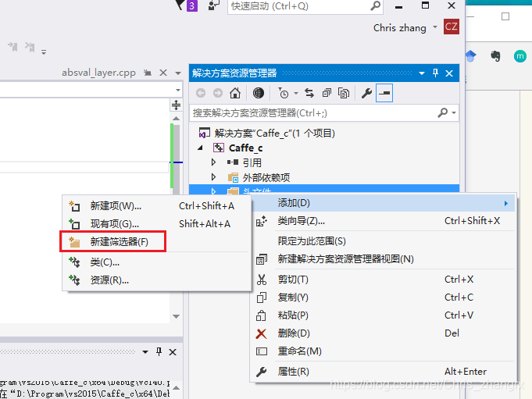Screen dimensions: 532x399
Task: Open the Chris zhang account dropdown
Action: tap(435, 27)
